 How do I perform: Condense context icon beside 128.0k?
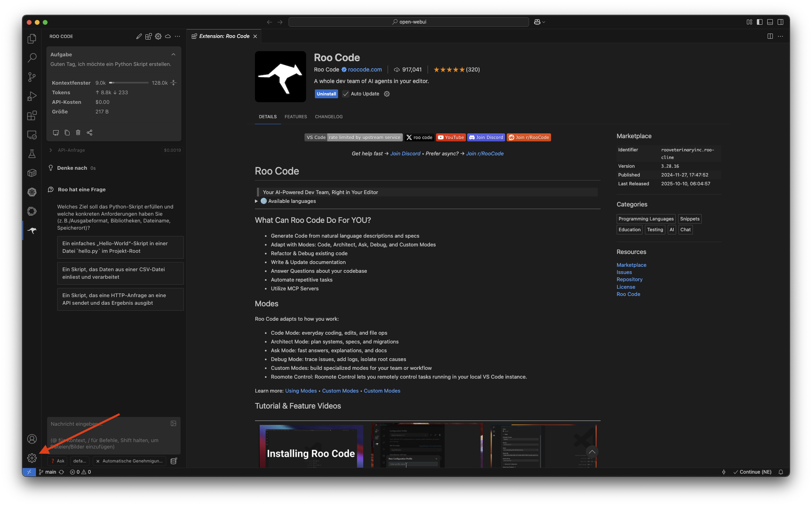point(173,83)
